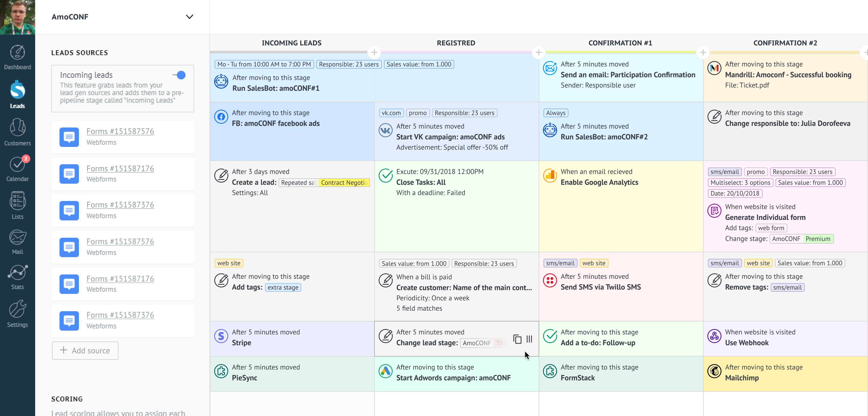Add stage after Incoming Leads column

[x=374, y=52]
